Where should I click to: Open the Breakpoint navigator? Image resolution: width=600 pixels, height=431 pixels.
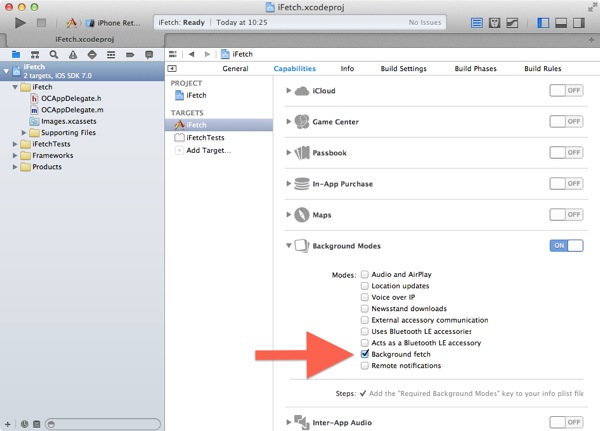point(130,55)
